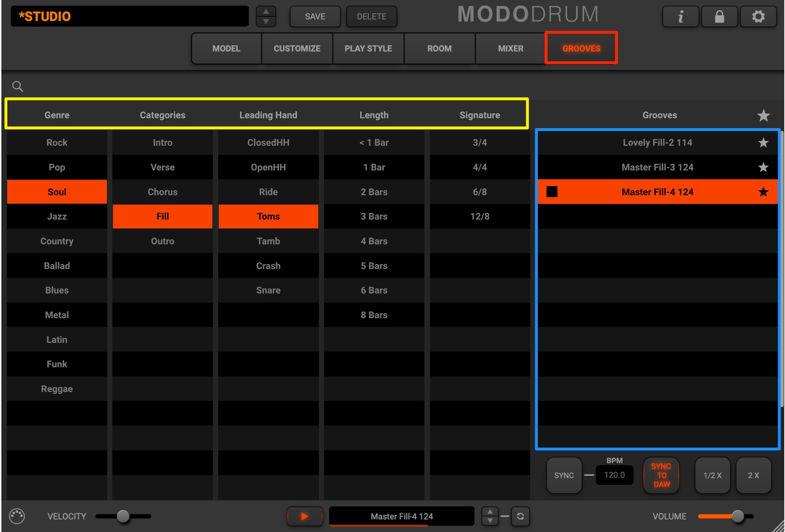
Task: Toggle favorite star for Master Fill-3 124
Action: pos(763,167)
